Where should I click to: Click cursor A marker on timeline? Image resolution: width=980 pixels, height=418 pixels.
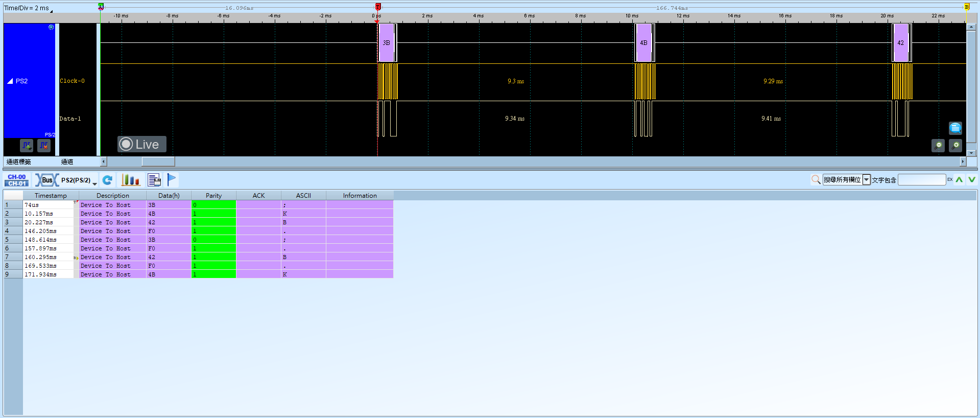point(101,7)
